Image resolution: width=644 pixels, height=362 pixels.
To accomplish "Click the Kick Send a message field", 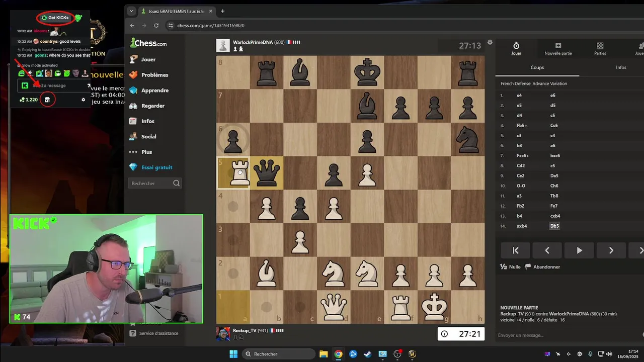I will click(53, 85).
